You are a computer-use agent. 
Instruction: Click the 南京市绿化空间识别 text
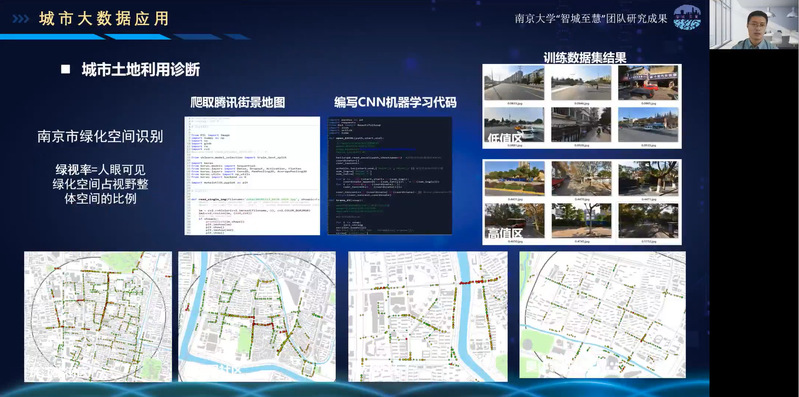(100, 137)
